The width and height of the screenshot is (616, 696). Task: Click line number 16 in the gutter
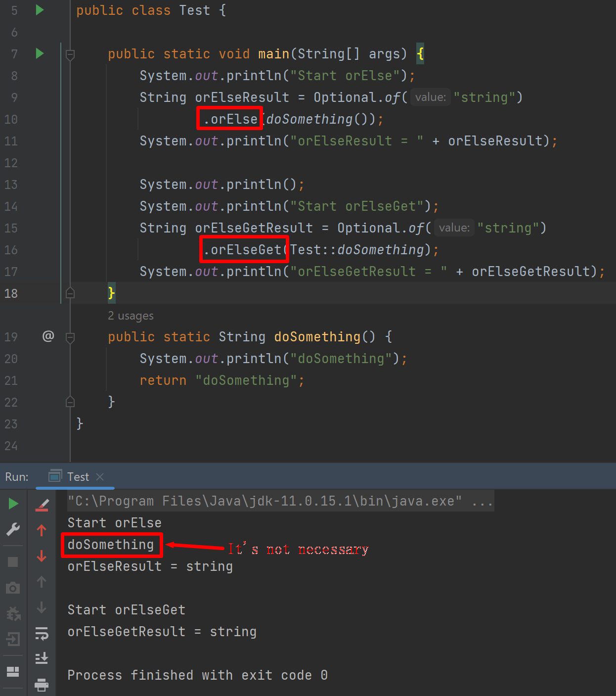click(x=11, y=250)
